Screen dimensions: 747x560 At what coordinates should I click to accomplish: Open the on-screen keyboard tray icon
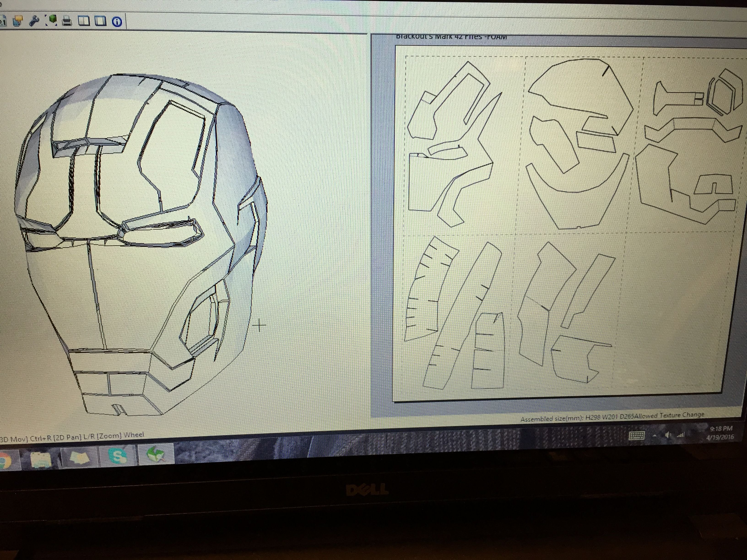[636, 436]
